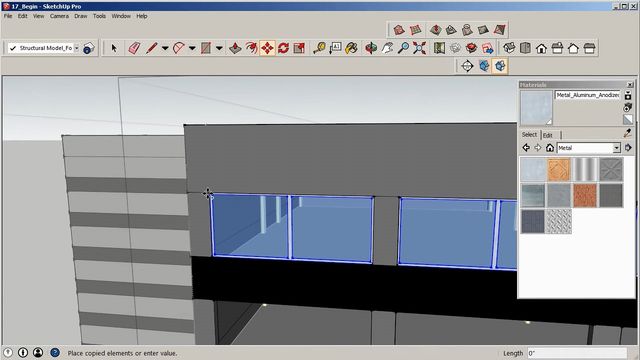Click the first sandbox tool icon

pyautogui.click(x=399, y=30)
